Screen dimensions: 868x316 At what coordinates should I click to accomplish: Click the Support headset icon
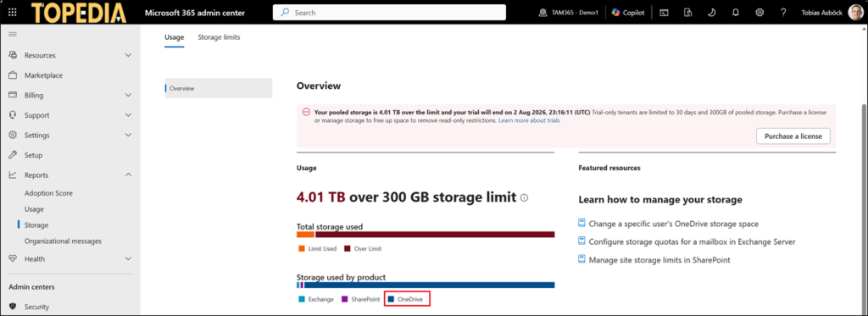13,115
